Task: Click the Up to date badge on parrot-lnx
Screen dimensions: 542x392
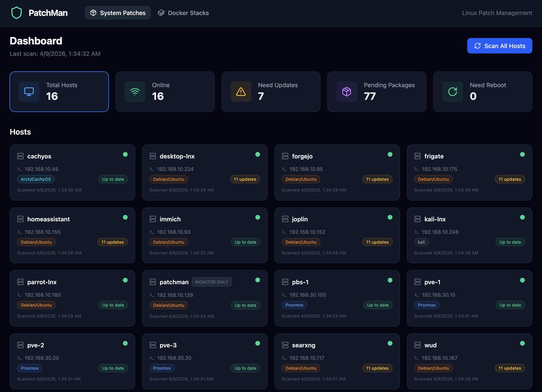Action: (x=113, y=305)
